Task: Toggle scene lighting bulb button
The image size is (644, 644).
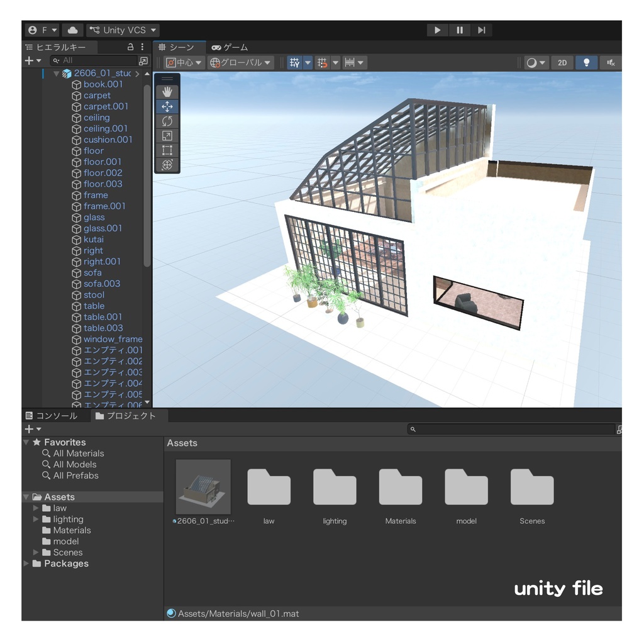Action: (x=587, y=62)
